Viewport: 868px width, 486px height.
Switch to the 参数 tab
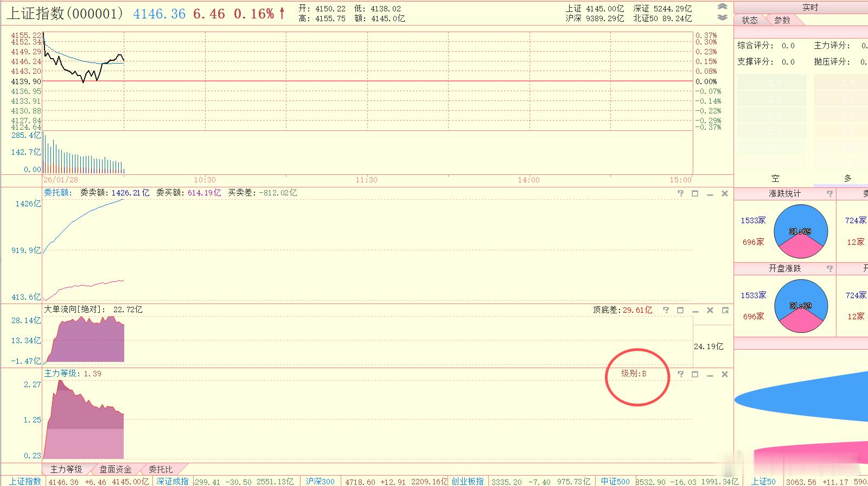coord(782,20)
